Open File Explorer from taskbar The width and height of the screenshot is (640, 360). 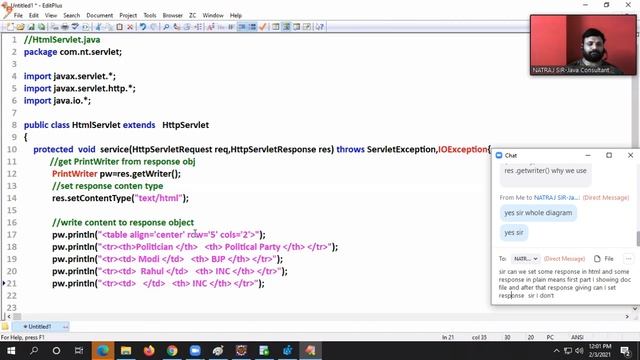126,351
